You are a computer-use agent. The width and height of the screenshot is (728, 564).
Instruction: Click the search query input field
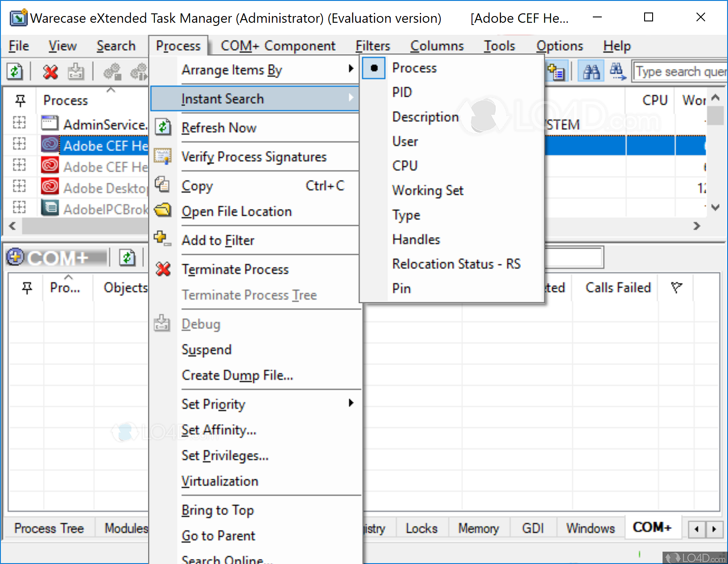(x=680, y=72)
